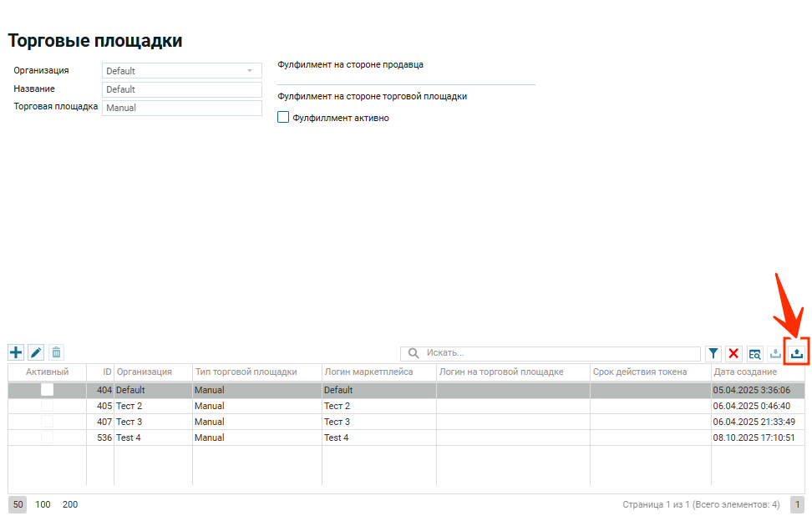Click the Название input field
Viewport: 812px width, 516px height.
pyautogui.click(x=182, y=89)
